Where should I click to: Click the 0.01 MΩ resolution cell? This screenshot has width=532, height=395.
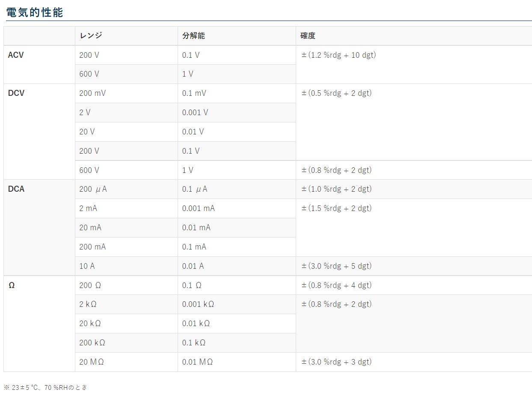tap(197, 362)
